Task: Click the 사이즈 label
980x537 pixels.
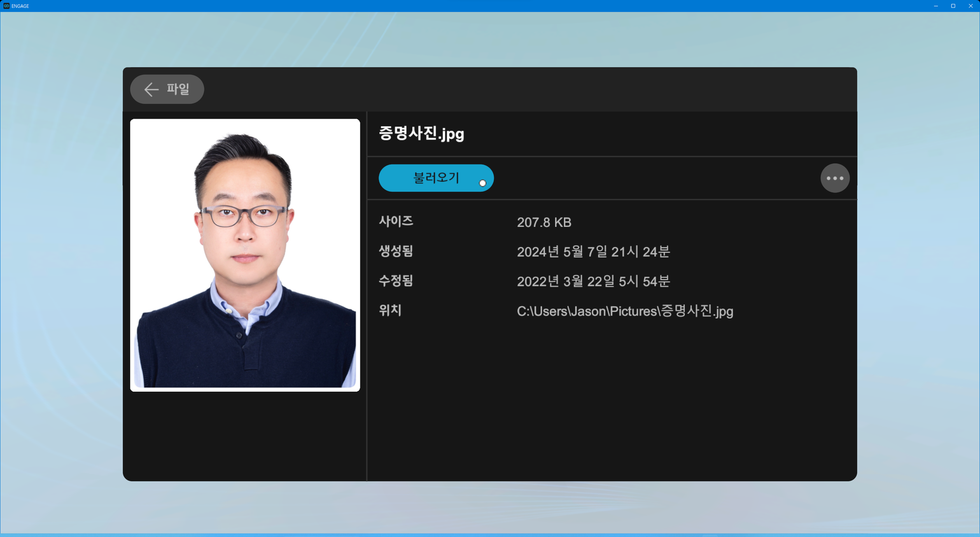Action: click(396, 222)
